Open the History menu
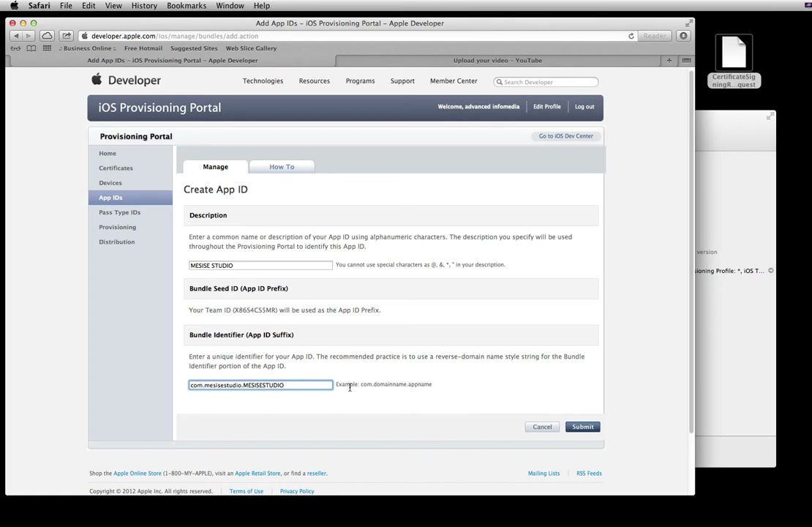812x527 pixels. [144, 6]
